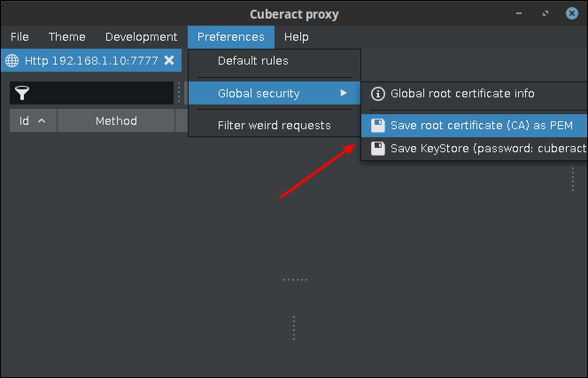Select Filter weird requests entry
Screen dimensions: 588x378
[x=275, y=125]
